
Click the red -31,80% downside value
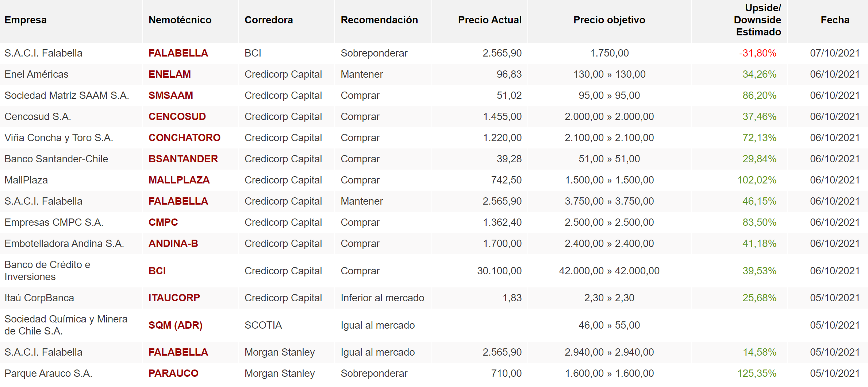click(x=757, y=53)
